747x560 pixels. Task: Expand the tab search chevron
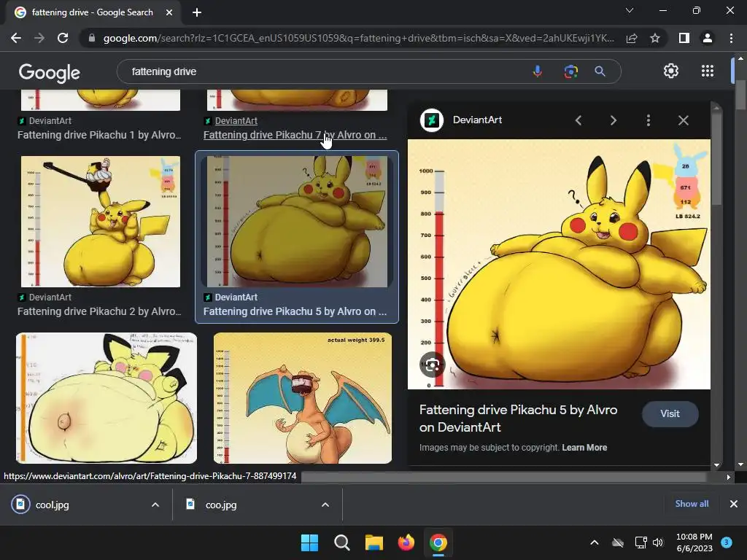click(630, 10)
